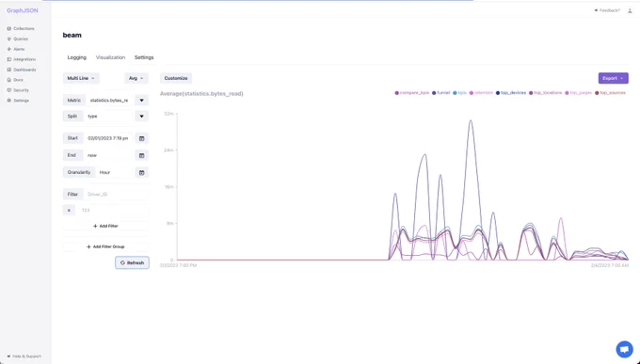640x364 pixels.
Task: Open the chat bubble widget
Action: [x=624, y=349]
